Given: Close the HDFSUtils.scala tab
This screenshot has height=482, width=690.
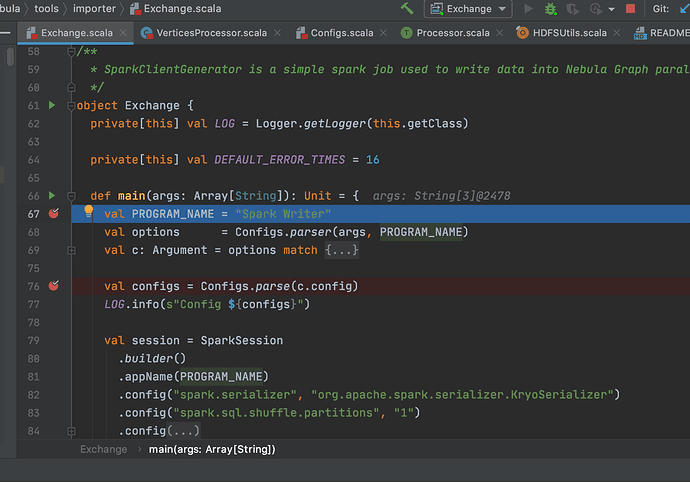Looking at the screenshot, I should click(x=617, y=33).
